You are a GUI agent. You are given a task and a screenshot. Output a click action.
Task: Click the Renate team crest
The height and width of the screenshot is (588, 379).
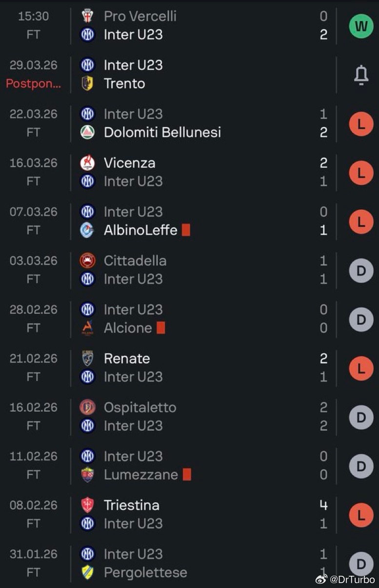point(87,359)
